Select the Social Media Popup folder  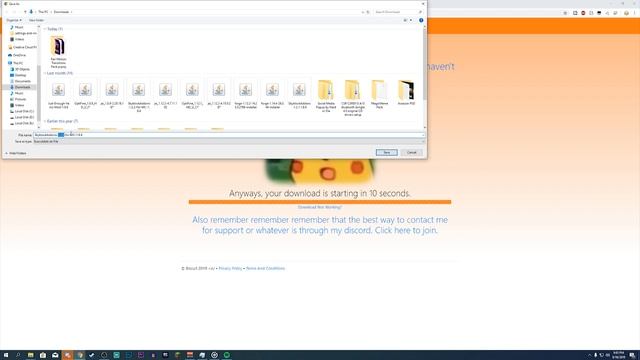point(325,96)
